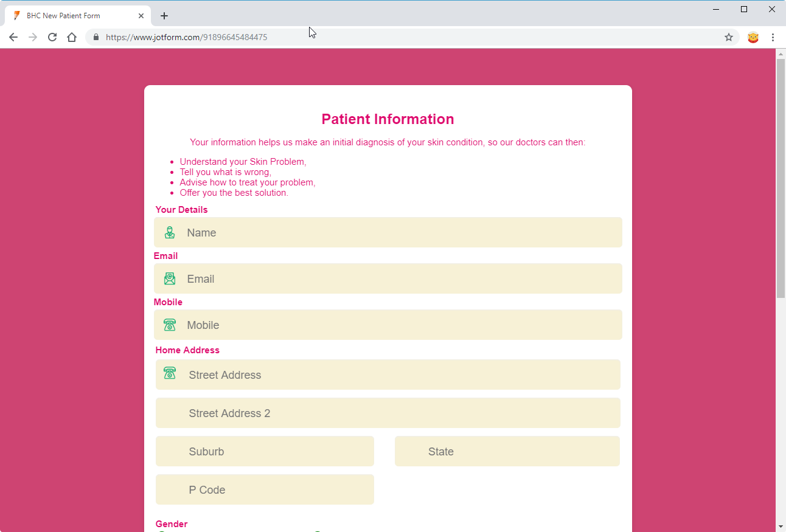Open a new browser tab

(x=164, y=16)
